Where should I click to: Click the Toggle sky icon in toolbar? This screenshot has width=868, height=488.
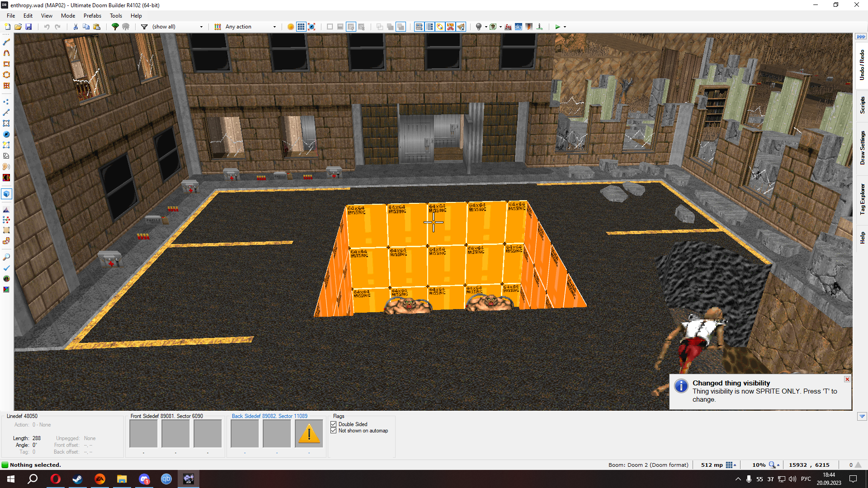pyautogui.click(x=519, y=27)
